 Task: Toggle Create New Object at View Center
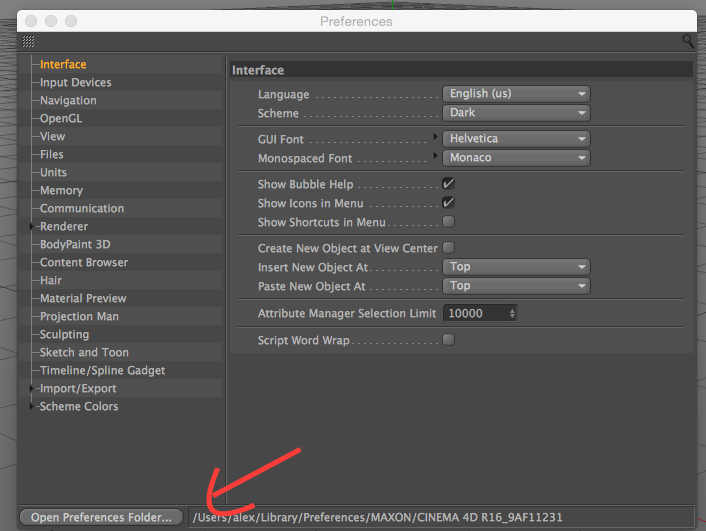(448, 248)
